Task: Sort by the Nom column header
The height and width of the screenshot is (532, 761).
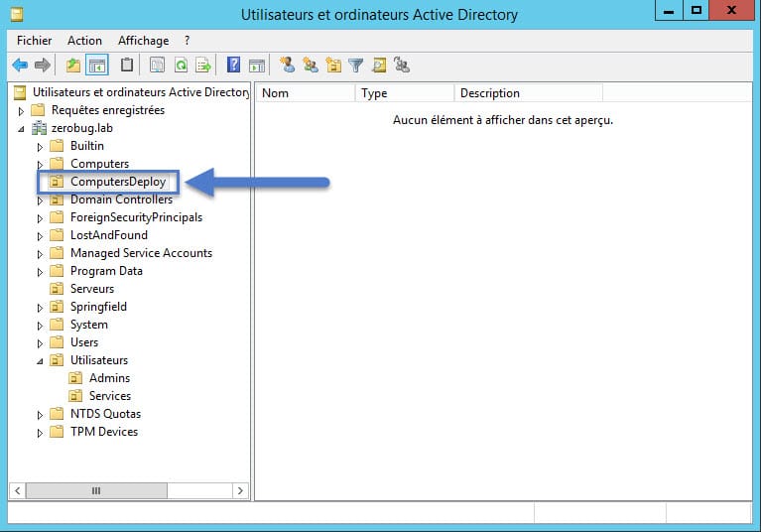Action: tap(305, 93)
